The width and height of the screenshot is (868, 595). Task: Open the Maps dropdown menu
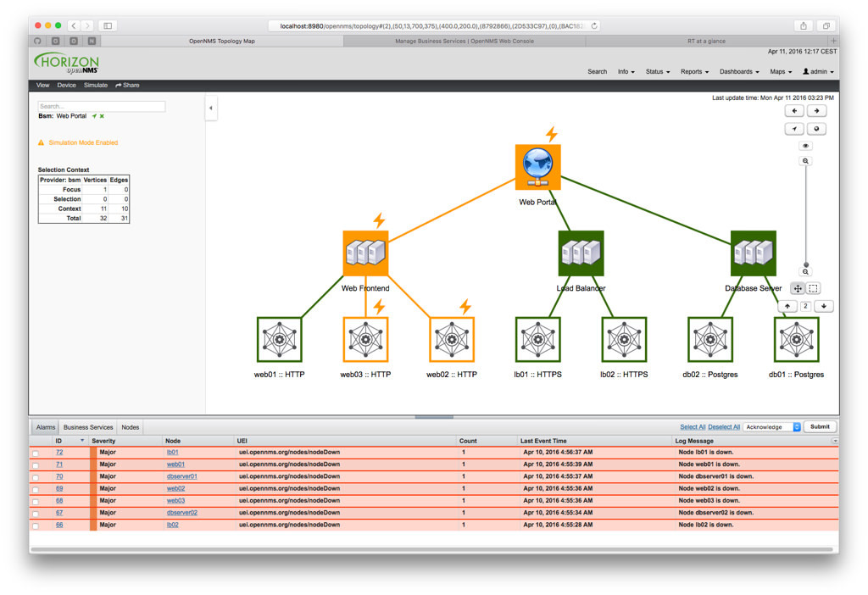(x=781, y=72)
